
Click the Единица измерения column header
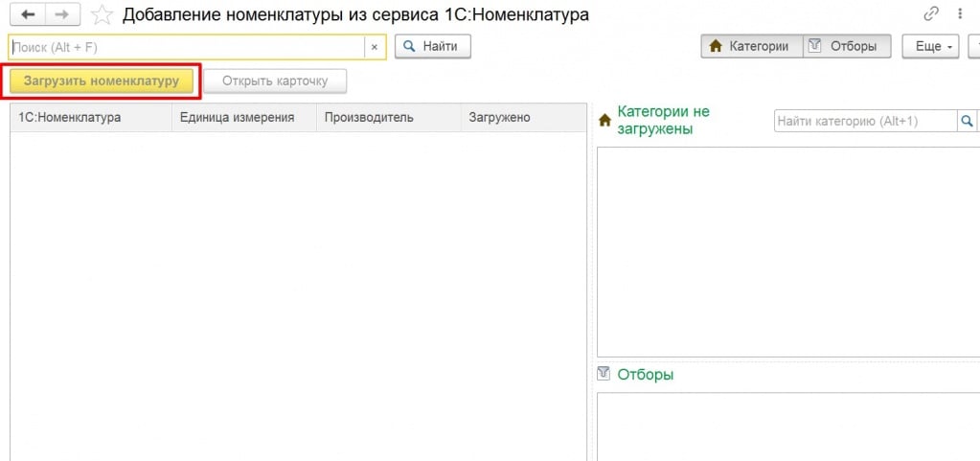[x=243, y=117]
